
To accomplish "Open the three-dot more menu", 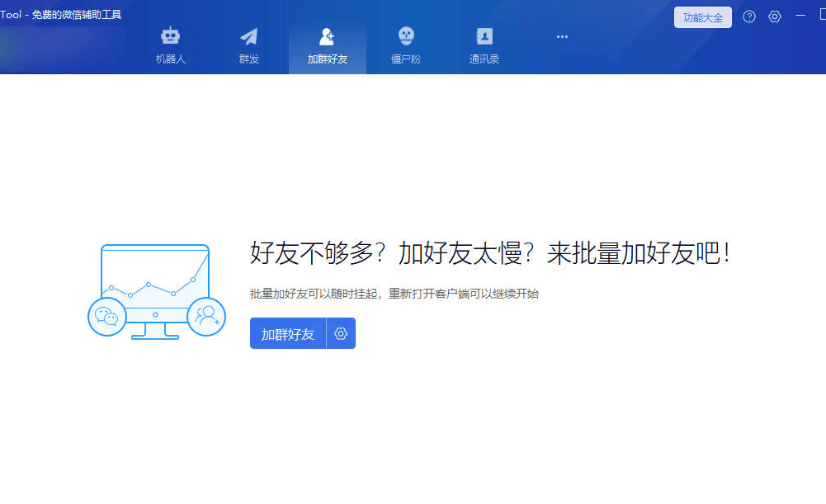I will (x=562, y=37).
